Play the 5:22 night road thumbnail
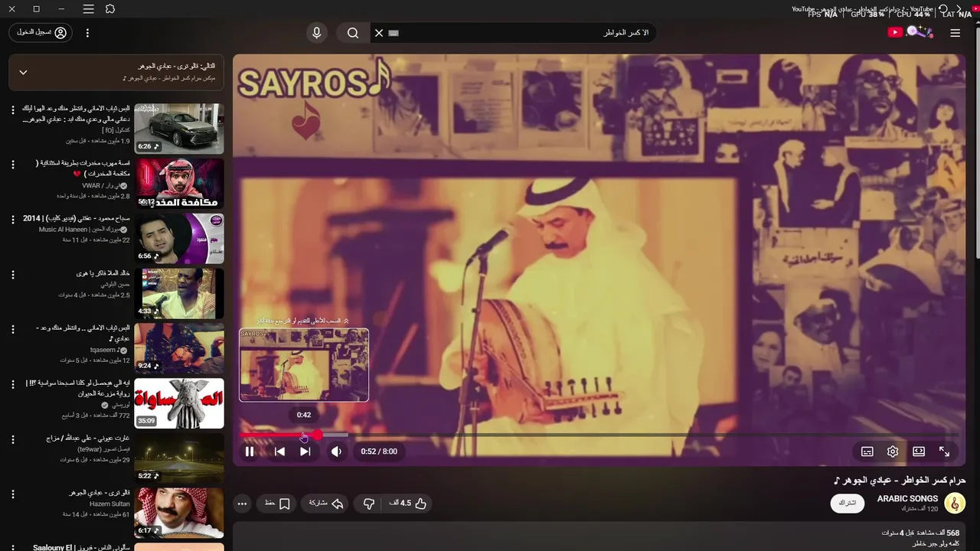Screen dimensions: 980x551 (179, 458)
